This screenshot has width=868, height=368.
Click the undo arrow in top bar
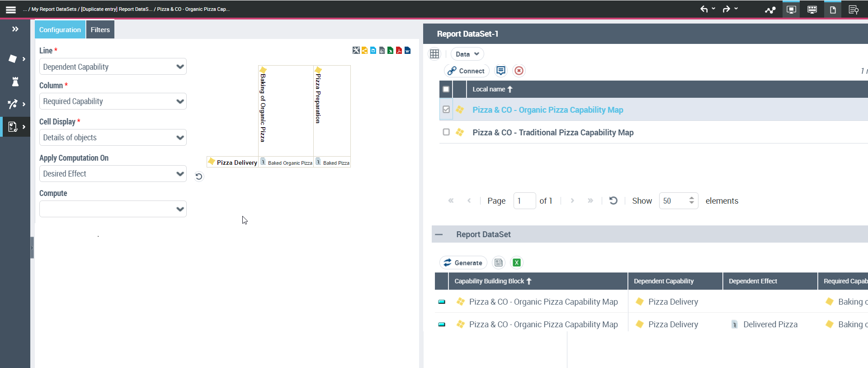point(704,9)
